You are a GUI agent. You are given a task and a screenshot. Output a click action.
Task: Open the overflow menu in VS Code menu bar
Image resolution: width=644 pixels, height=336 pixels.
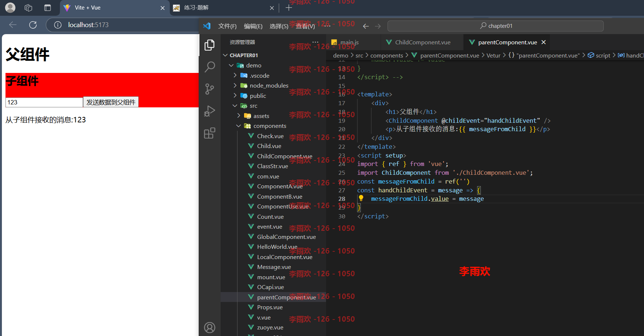coord(327,26)
